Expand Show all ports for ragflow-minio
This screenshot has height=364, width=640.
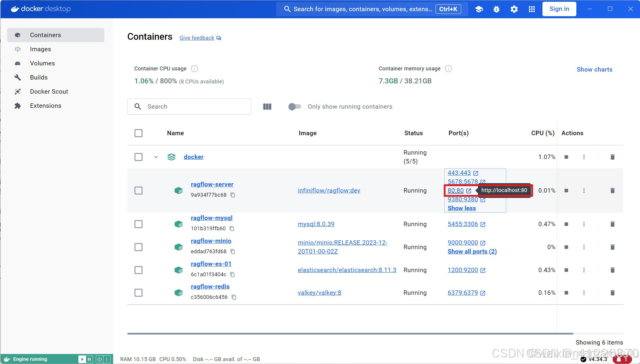(x=472, y=252)
